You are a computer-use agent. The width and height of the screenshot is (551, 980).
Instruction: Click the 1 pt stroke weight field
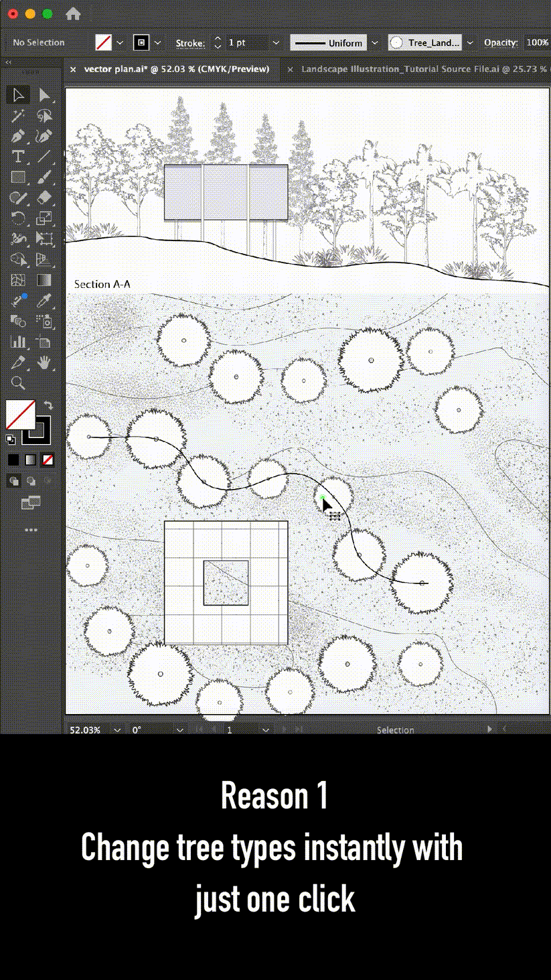pyautogui.click(x=246, y=42)
